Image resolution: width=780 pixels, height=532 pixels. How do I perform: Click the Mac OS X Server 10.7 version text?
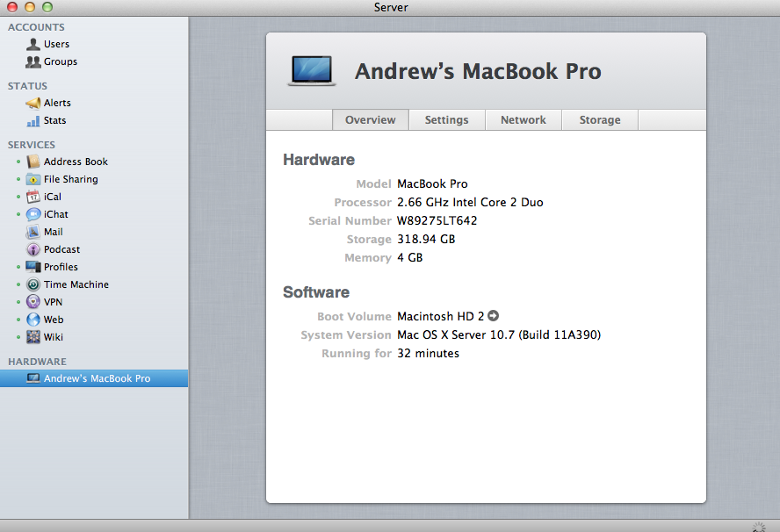point(499,335)
